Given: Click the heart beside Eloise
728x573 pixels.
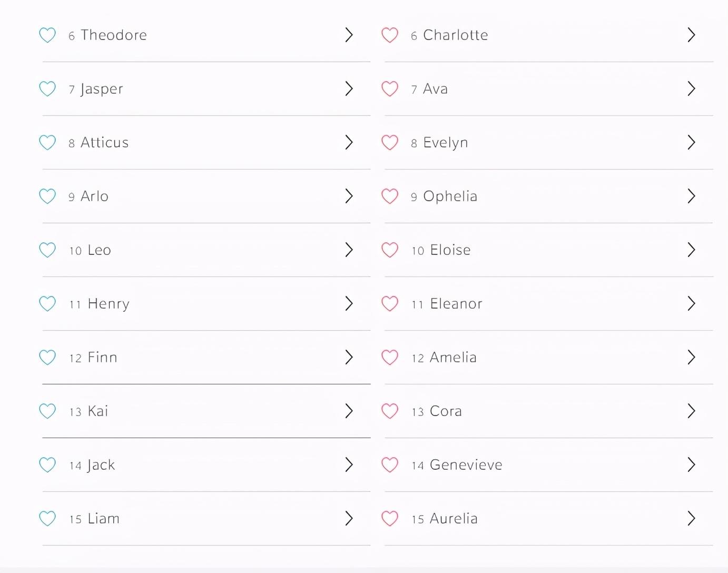Looking at the screenshot, I should [x=390, y=250].
